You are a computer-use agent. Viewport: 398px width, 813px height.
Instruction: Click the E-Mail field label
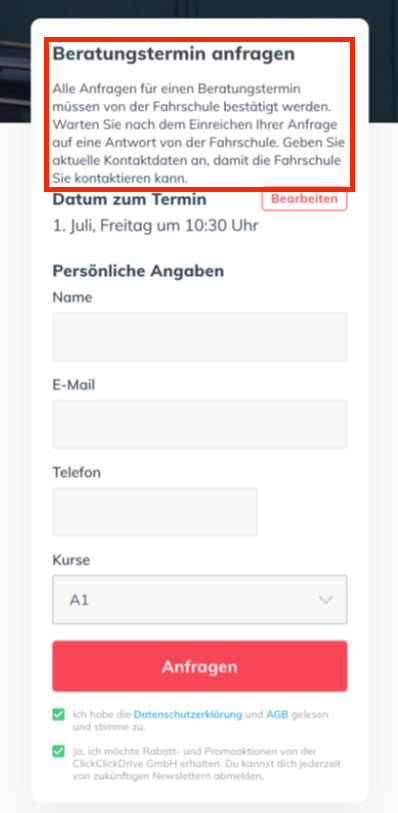[x=74, y=385]
